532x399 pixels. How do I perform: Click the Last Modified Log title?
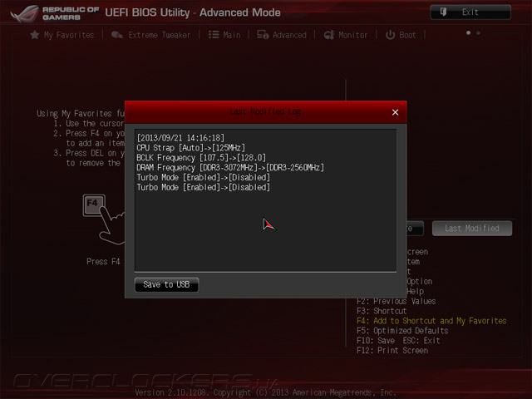pyautogui.click(x=265, y=111)
